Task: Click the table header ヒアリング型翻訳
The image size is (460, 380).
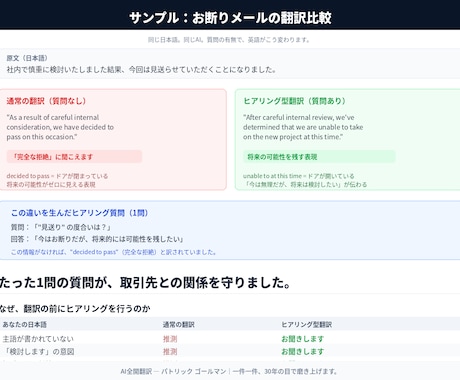Action: coord(307,324)
